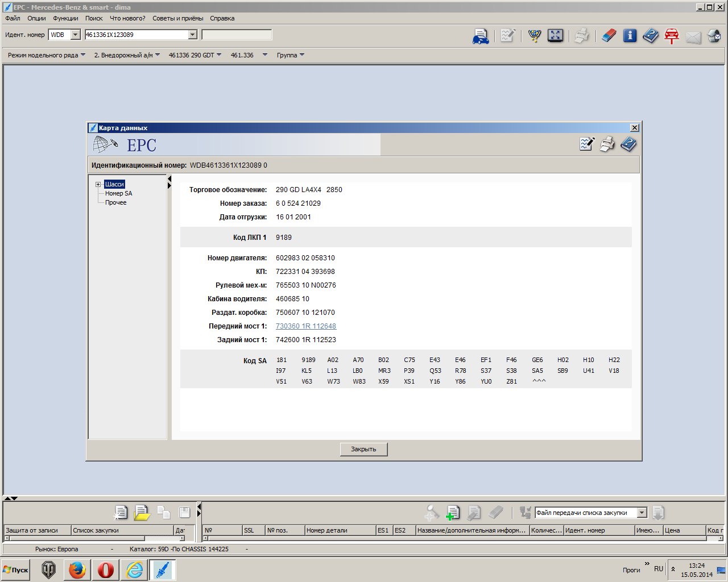Click the 'Номер детали' column header

[x=340, y=530]
